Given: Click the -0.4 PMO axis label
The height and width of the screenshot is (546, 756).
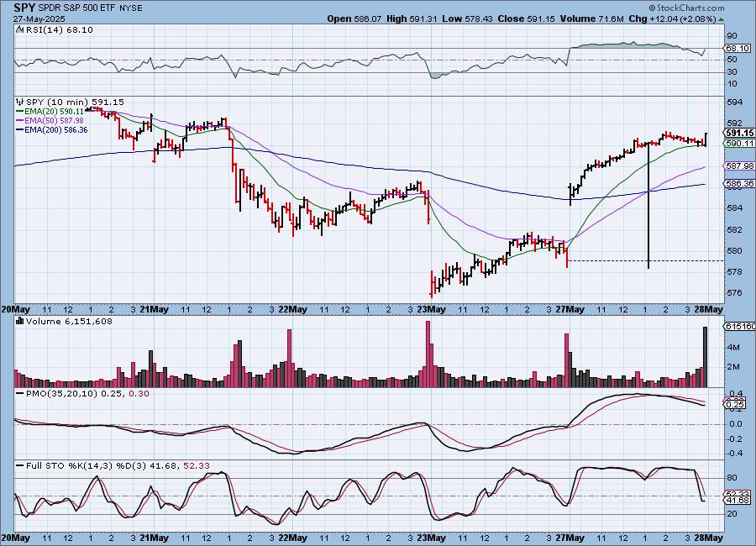Looking at the screenshot, I should coord(734,454).
